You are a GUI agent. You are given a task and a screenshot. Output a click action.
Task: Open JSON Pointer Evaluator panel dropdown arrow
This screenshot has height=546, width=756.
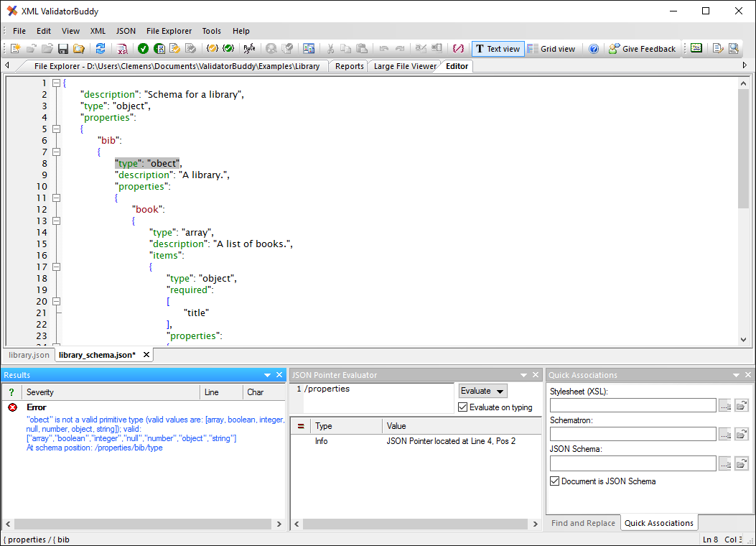click(523, 375)
